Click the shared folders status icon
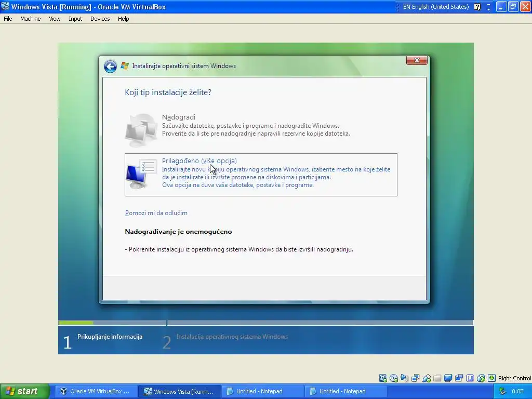 (437, 378)
